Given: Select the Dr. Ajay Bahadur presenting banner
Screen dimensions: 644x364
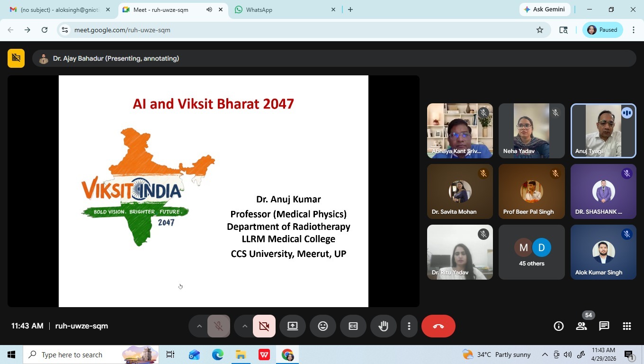Looking at the screenshot, I should click(x=334, y=58).
